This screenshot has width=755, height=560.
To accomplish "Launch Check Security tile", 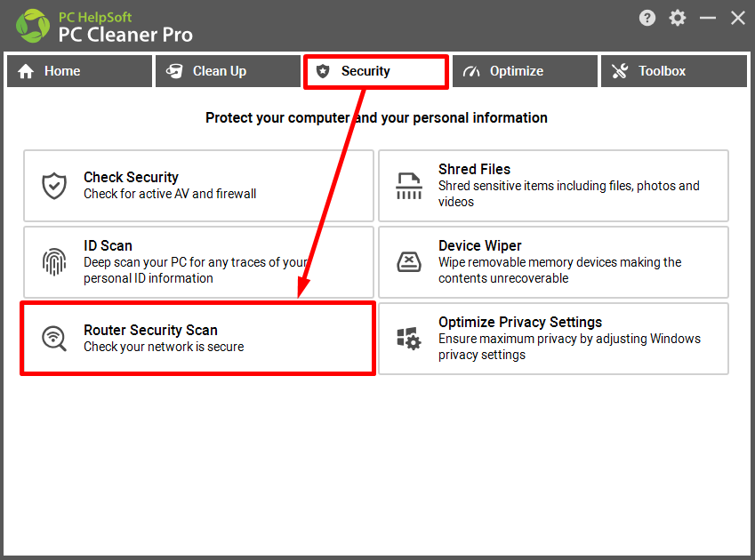I will coord(198,186).
